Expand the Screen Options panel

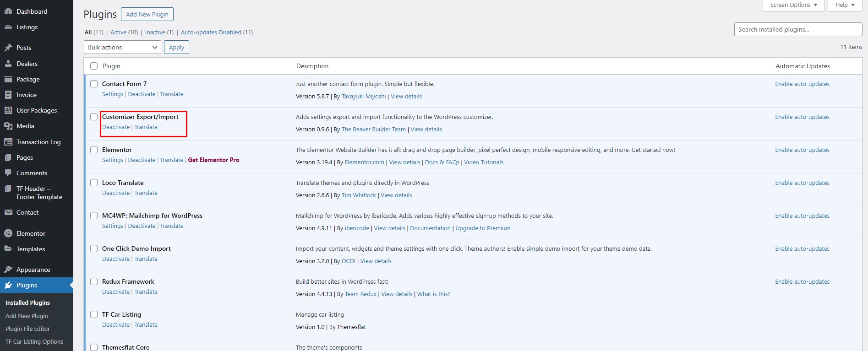pyautogui.click(x=794, y=5)
